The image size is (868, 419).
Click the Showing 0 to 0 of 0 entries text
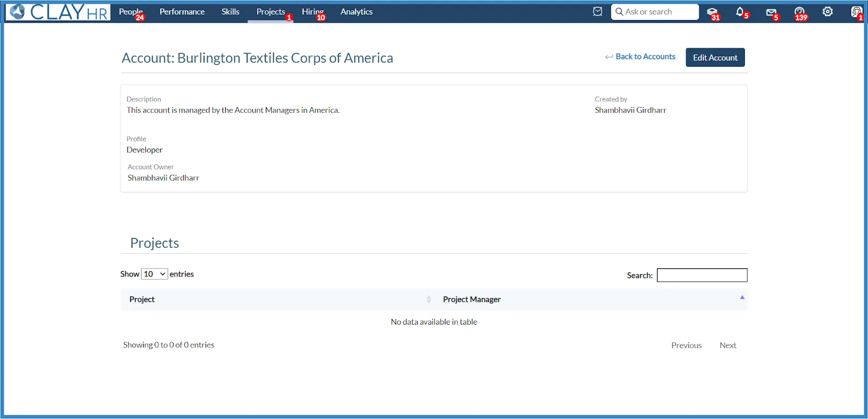pos(169,345)
